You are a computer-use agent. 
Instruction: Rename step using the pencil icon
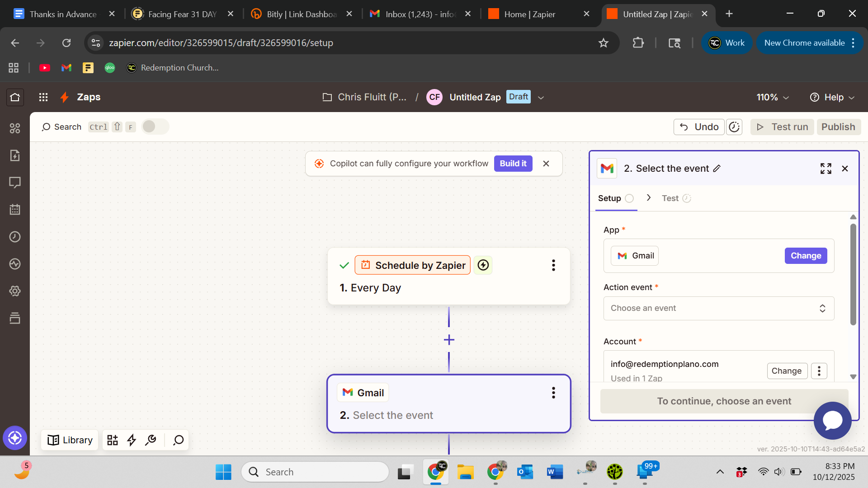(x=717, y=169)
